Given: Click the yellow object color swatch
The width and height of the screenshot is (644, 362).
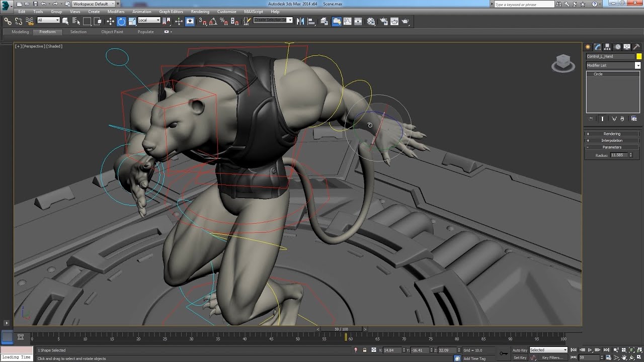Looking at the screenshot, I should point(639,56).
